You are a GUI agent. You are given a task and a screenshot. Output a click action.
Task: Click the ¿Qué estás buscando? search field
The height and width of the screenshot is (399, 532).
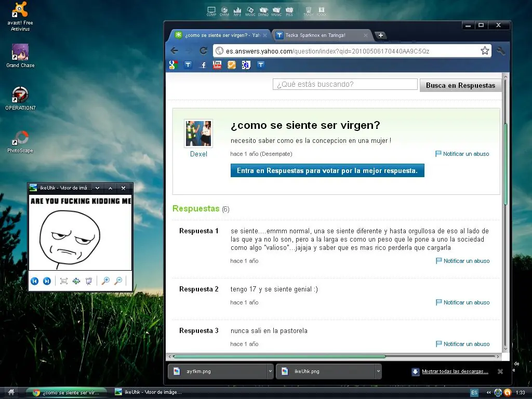tap(345, 84)
